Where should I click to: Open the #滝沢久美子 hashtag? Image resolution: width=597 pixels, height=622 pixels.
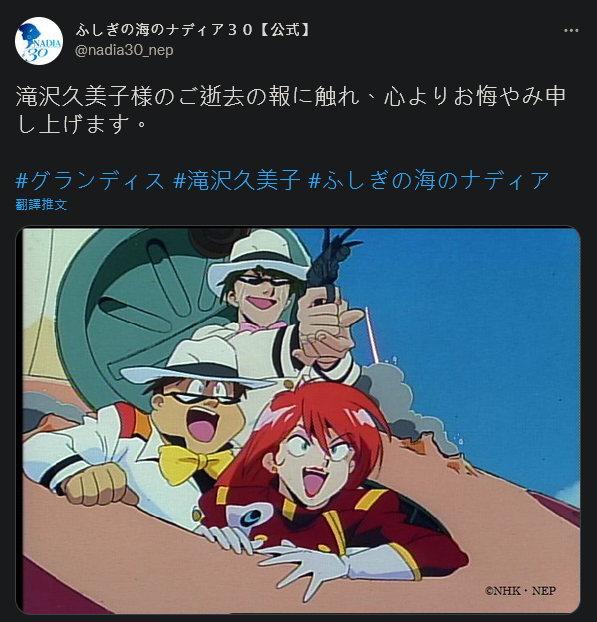pos(236,180)
